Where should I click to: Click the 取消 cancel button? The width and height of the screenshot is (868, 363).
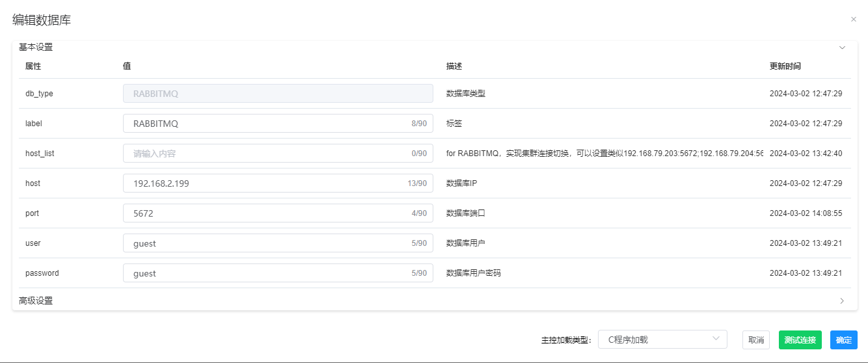[755, 340]
